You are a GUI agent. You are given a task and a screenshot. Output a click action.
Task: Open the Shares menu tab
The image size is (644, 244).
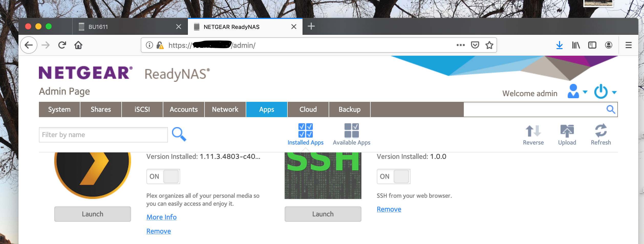click(101, 109)
